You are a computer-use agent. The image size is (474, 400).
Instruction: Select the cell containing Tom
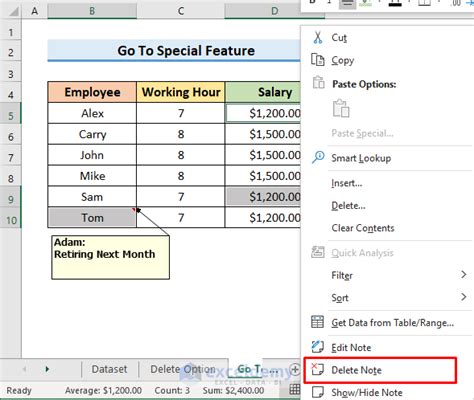[x=92, y=218]
